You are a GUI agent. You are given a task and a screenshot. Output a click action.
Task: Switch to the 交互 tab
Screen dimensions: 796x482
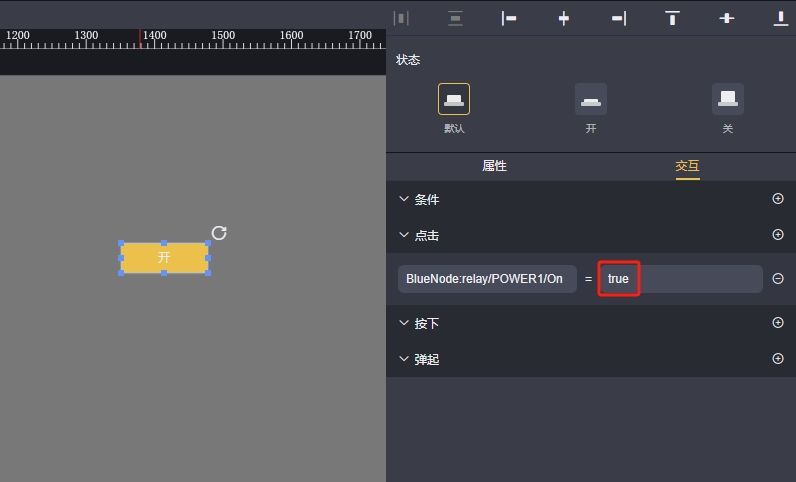(687, 166)
